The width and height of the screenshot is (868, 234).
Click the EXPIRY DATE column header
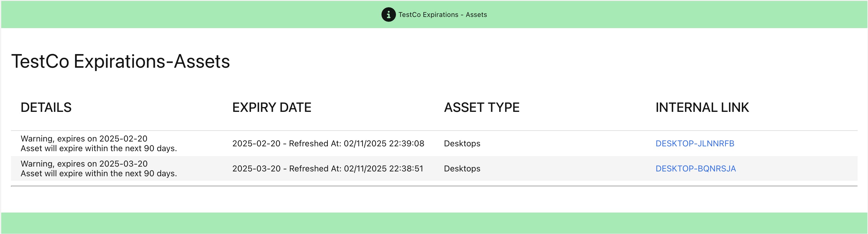coord(272,107)
